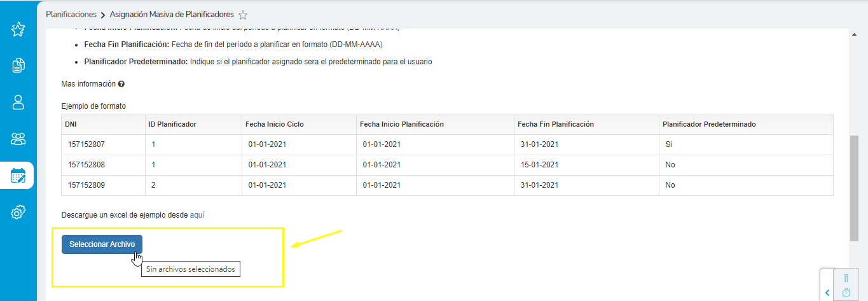Screen dimensions: 868x301
Task: Go to Planificaciones in the breadcrumb
Action: (71, 14)
